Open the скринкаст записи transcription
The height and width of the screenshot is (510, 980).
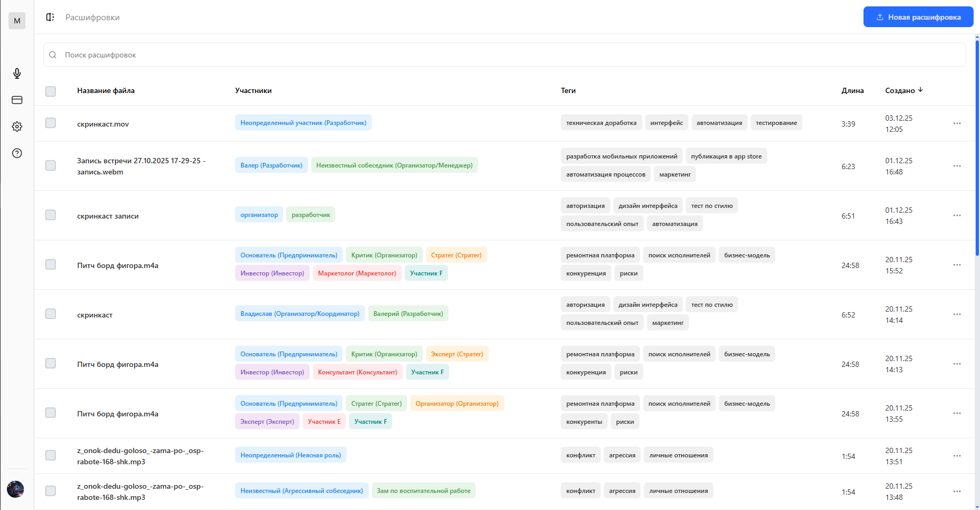[108, 216]
